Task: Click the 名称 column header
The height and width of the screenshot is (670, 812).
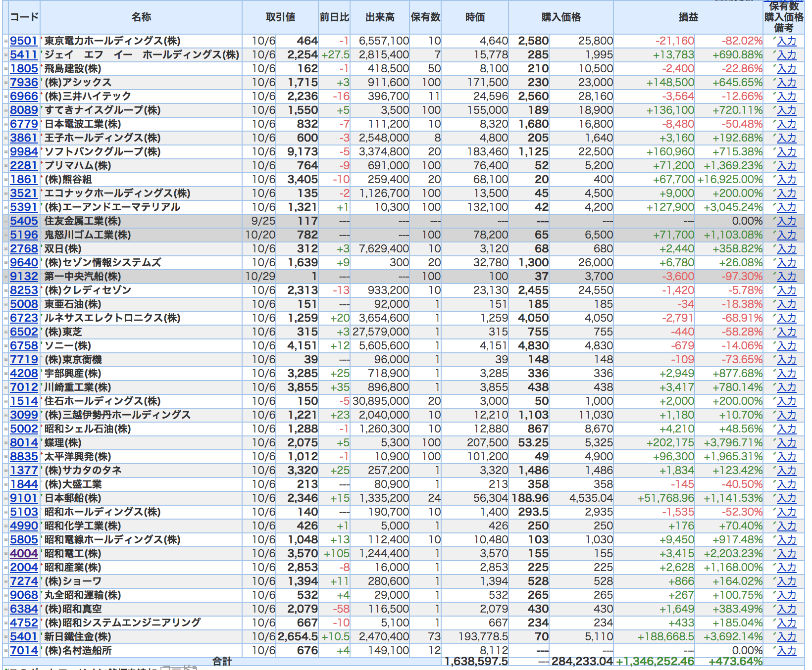Action: [141, 17]
